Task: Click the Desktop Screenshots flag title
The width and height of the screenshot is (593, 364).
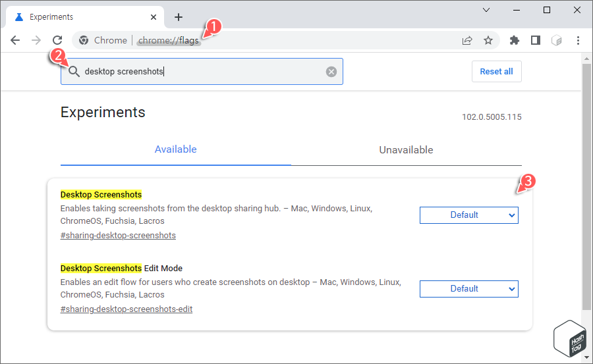Action: pyautogui.click(x=101, y=195)
